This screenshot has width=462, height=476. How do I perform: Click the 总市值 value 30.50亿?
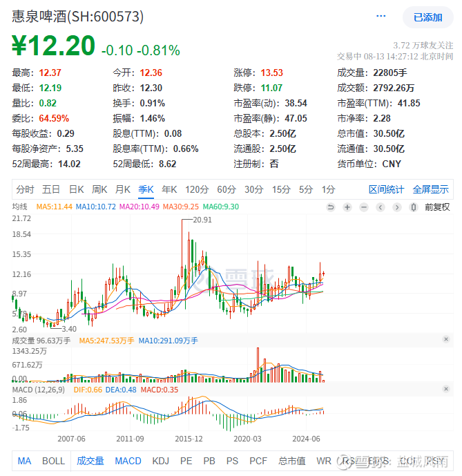pyautogui.click(x=389, y=133)
